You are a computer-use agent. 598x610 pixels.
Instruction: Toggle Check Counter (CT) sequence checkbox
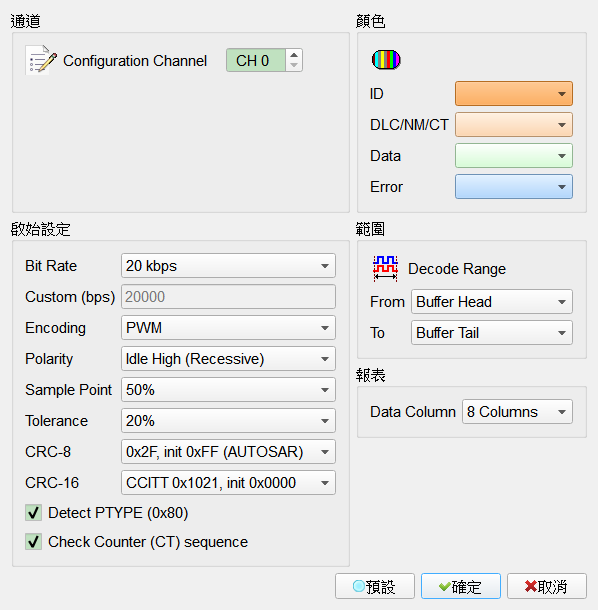click(33, 542)
